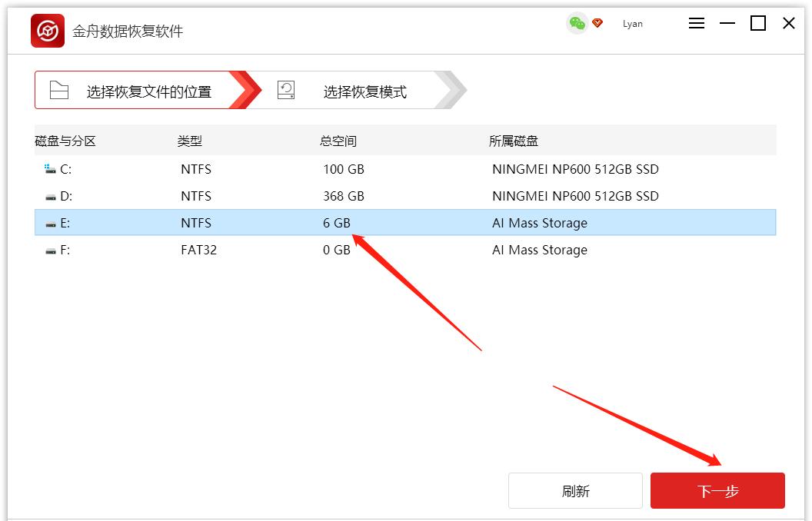Viewport: 812px width, 521px height.
Task: Click the 刷新 refresh button
Action: click(x=574, y=489)
